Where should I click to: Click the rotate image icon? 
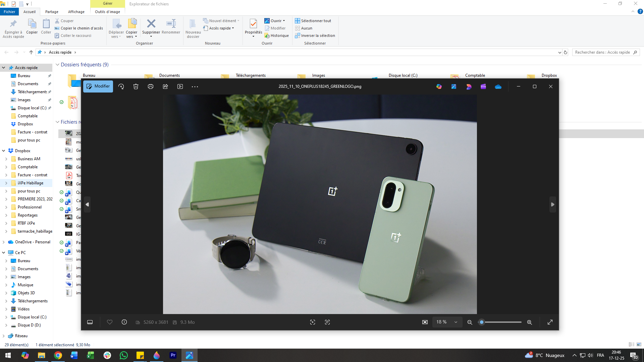(121, 86)
